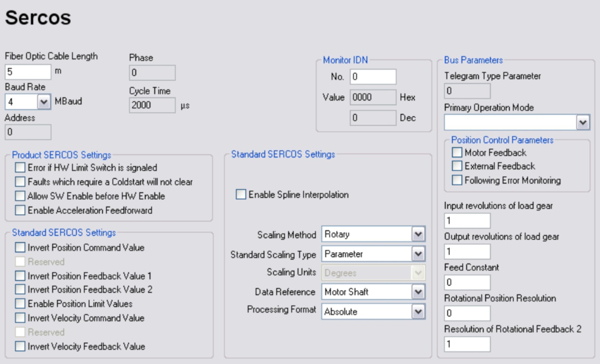Expand the Standard Scaling Type dropdown
The width and height of the screenshot is (600, 364).
point(418,254)
